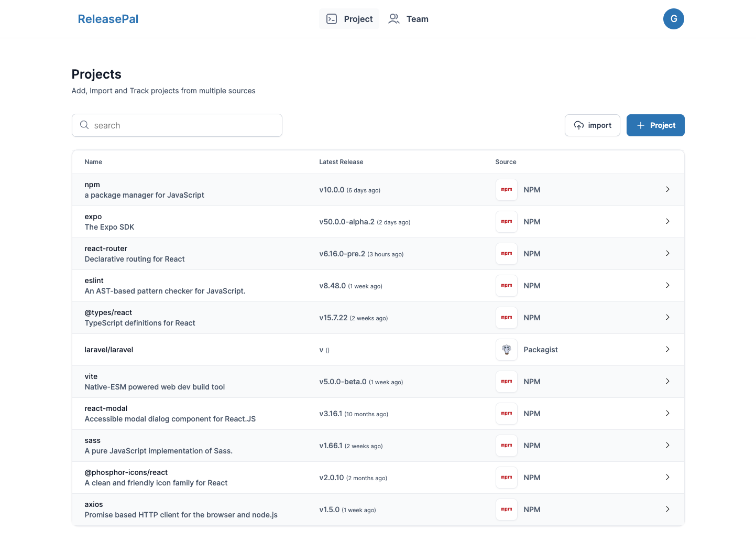Select the react-modal project name
This screenshot has width=756, height=552.
tap(106, 408)
